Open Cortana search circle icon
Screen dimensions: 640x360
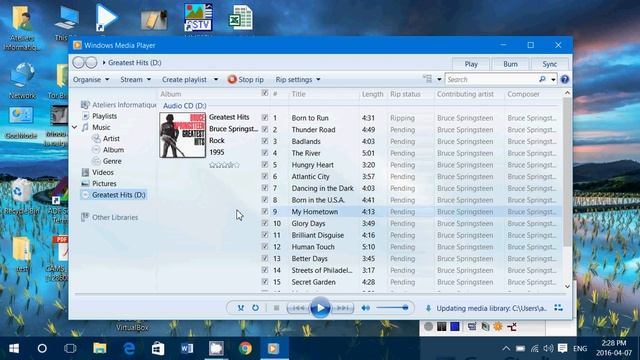(x=42, y=348)
